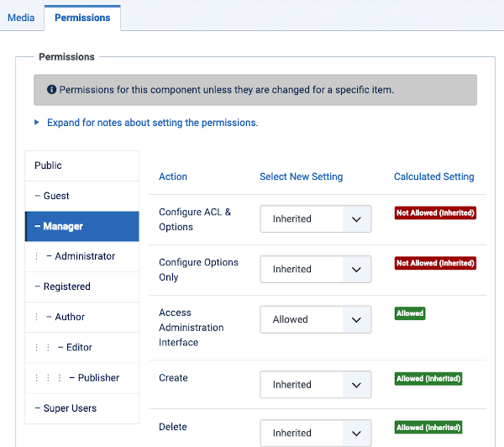Expand the permissions notes disclosure triangle

(37, 122)
